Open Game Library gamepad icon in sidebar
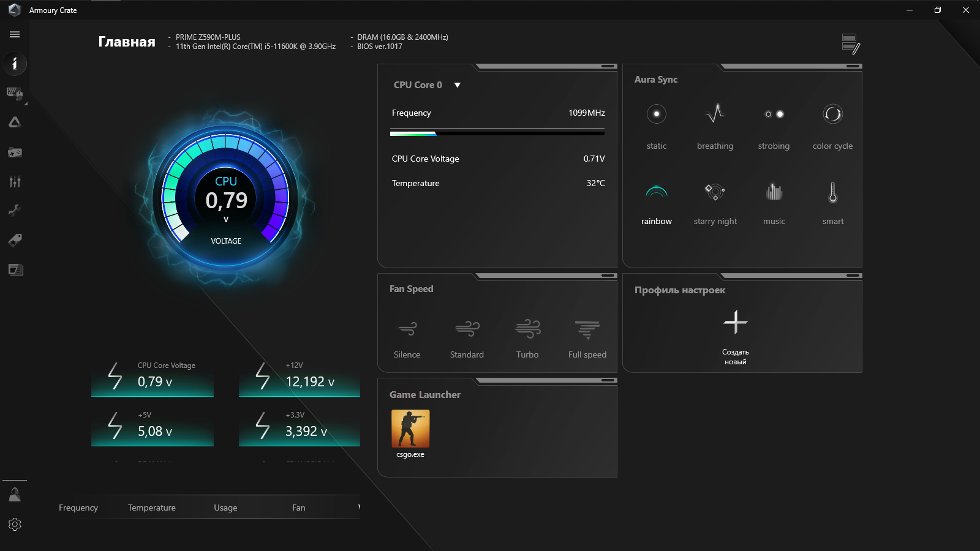Image resolution: width=980 pixels, height=551 pixels. point(15,152)
